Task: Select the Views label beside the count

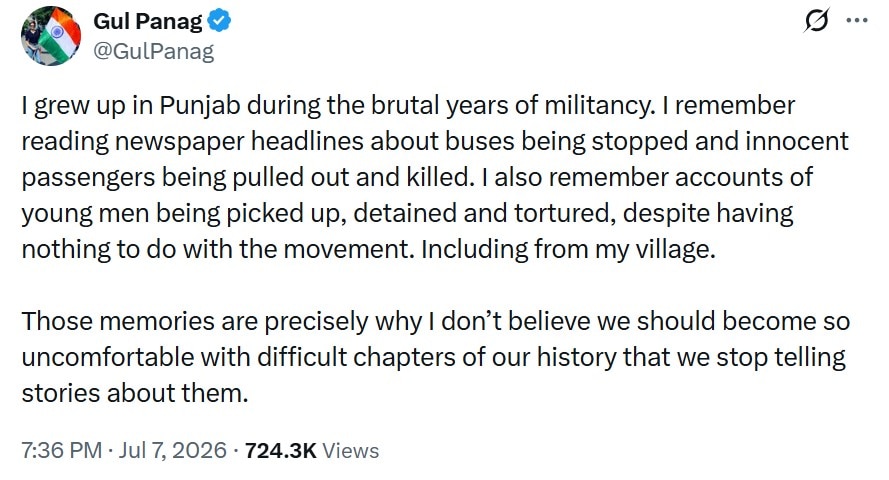Action: (350, 451)
